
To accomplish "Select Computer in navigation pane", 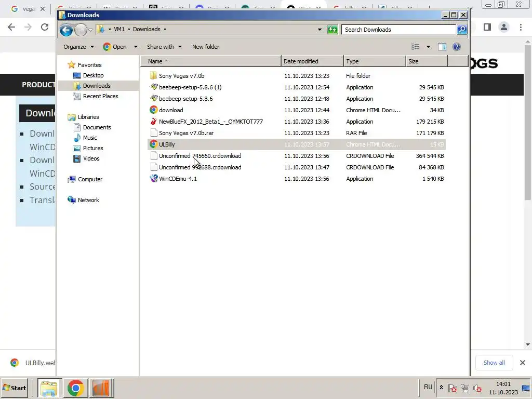I will pos(85,179).
